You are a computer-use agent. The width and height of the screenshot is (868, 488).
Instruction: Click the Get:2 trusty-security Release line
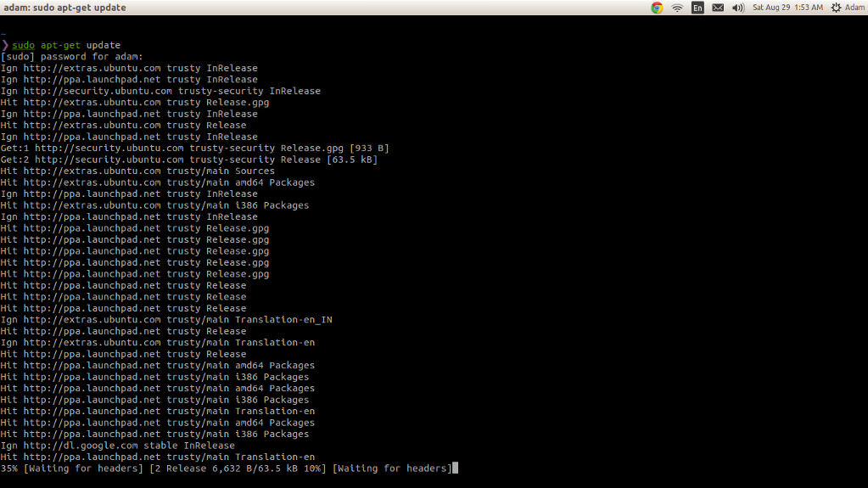188,160
